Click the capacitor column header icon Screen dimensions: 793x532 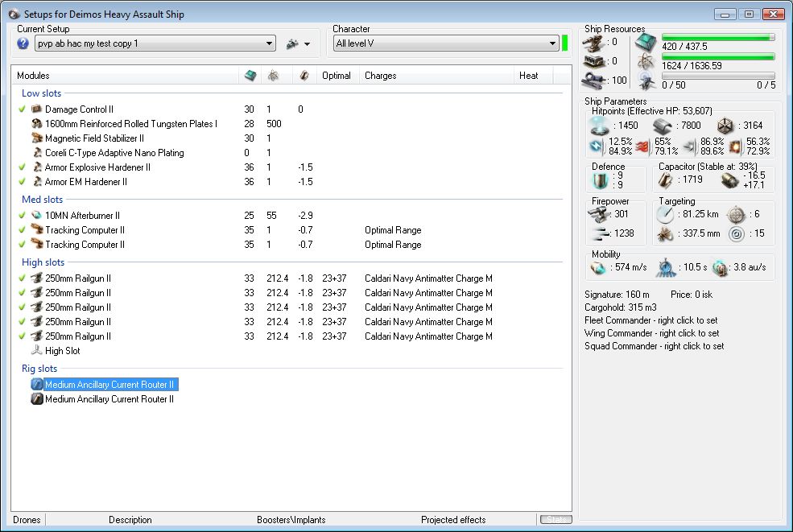point(304,76)
